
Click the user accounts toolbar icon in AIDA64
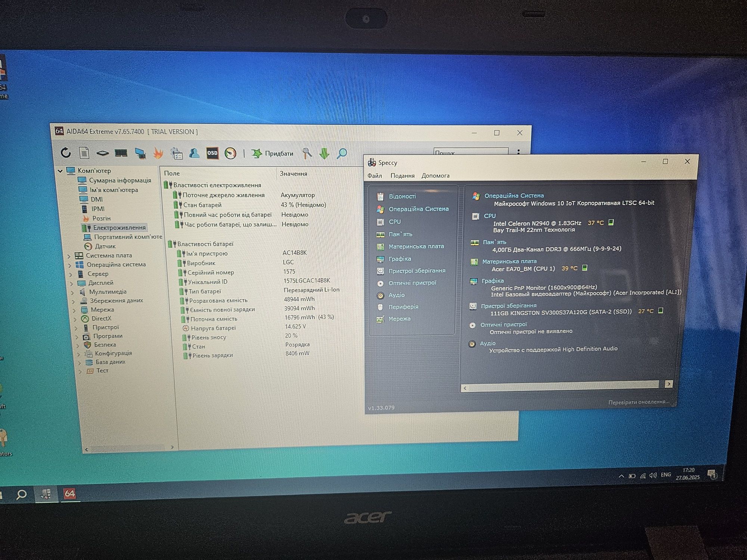click(194, 153)
